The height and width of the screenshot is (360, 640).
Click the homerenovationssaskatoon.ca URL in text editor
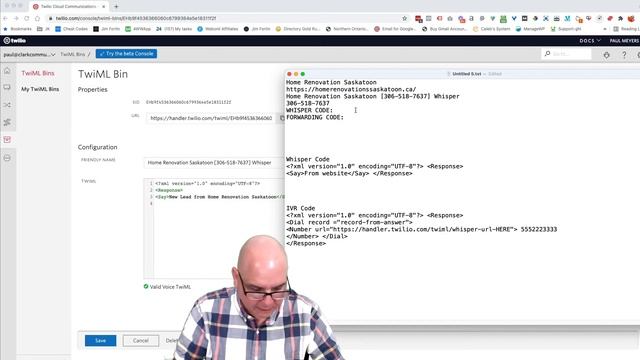click(351, 89)
